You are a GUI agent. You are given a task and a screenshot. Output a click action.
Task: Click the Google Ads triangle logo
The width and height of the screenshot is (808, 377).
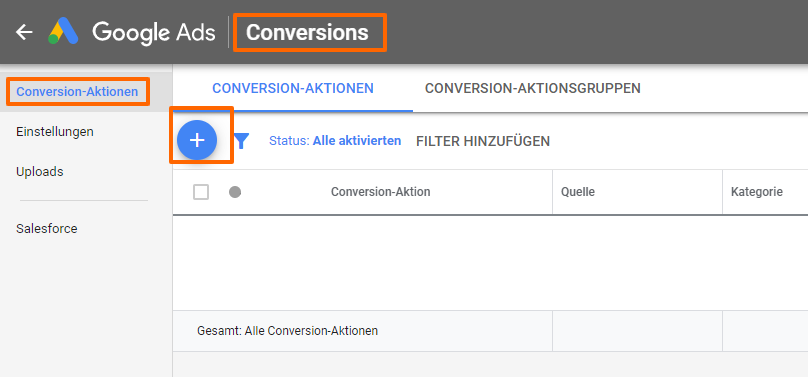point(63,32)
